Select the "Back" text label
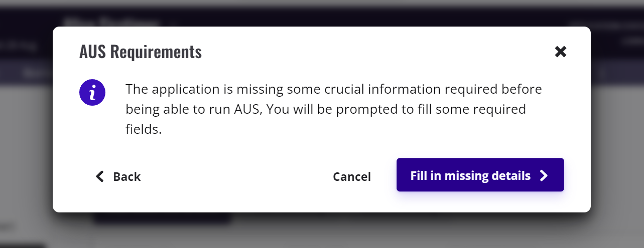 coord(126,176)
